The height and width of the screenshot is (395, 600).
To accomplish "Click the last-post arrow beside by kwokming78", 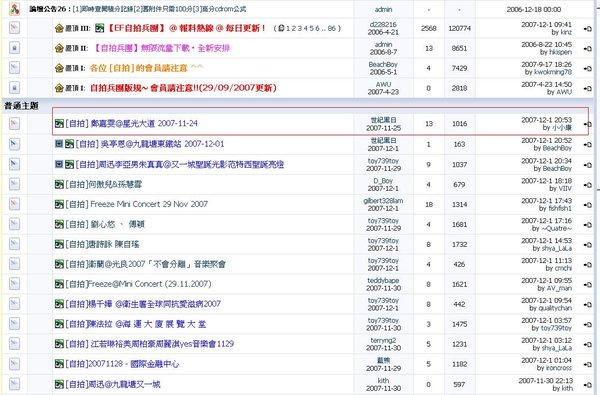I will tap(587, 69).
